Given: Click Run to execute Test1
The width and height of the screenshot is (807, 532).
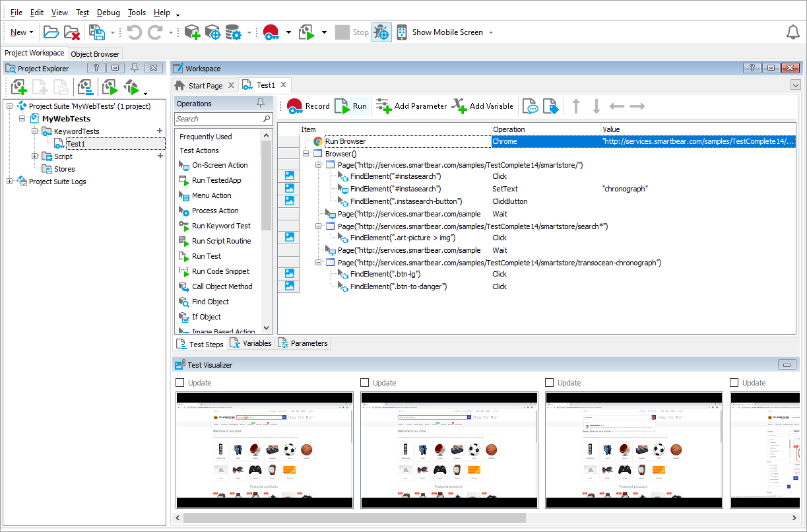Looking at the screenshot, I should [352, 106].
